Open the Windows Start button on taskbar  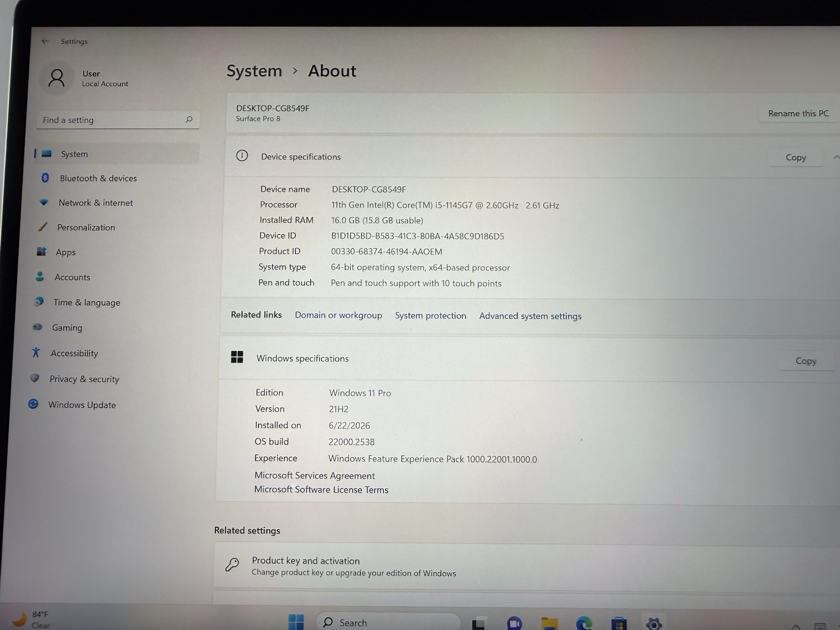pos(296,622)
